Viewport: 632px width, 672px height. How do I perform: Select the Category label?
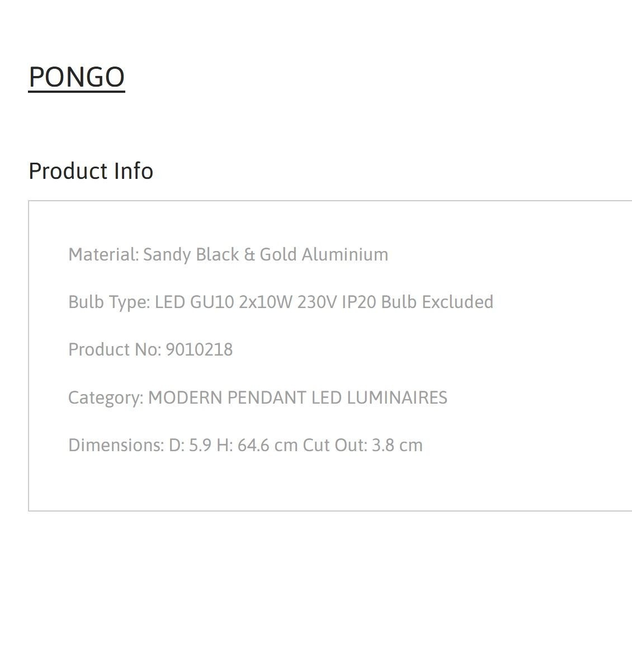tap(106, 397)
